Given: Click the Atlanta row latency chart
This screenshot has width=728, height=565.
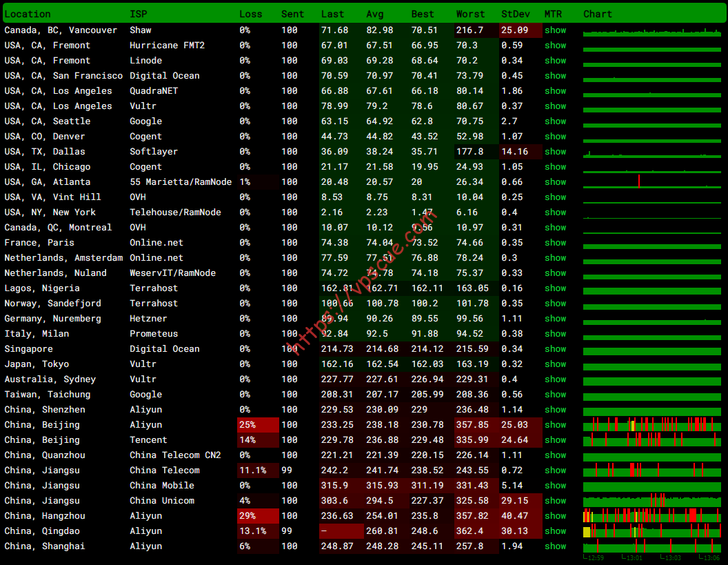Looking at the screenshot, I should tap(652, 182).
